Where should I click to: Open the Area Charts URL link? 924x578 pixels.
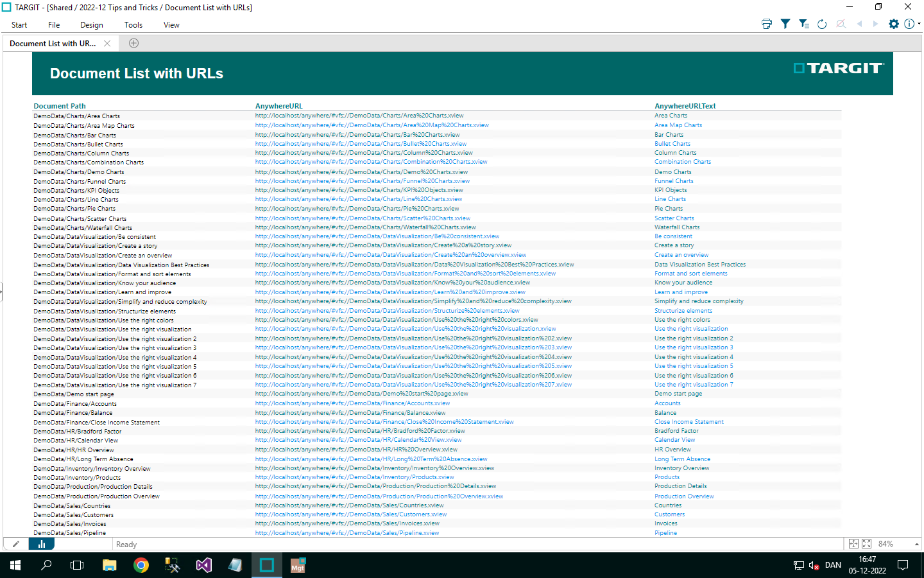click(359, 116)
